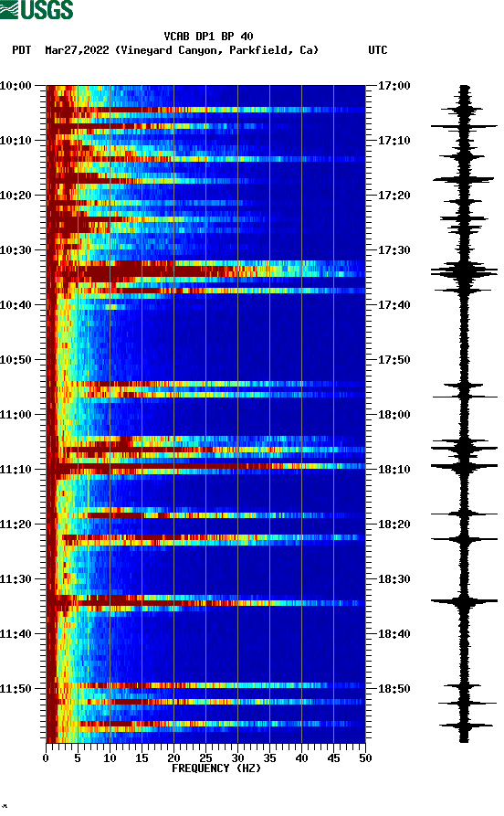The image size is (504, 816).
Task: Click the "50" frequency axis label
Action: click(x=365, y=758)
